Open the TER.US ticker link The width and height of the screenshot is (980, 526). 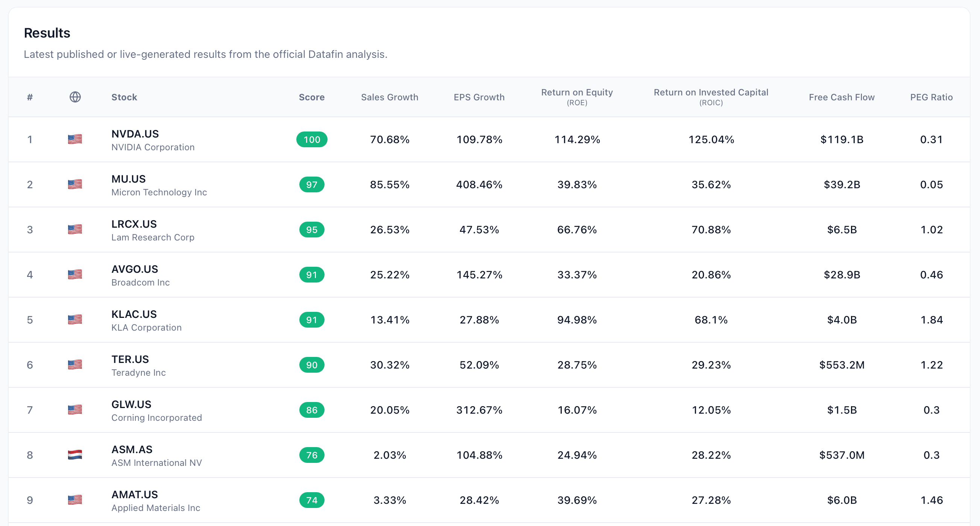[130, 359]
